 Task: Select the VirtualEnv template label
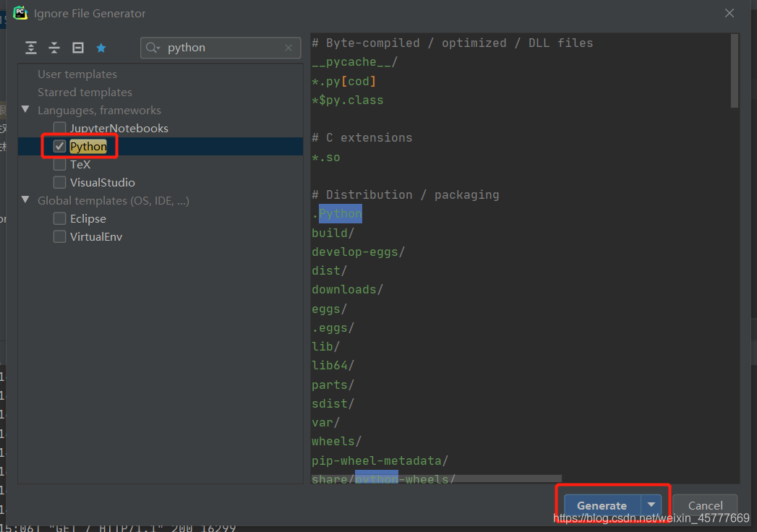click(x=96, y=236)
